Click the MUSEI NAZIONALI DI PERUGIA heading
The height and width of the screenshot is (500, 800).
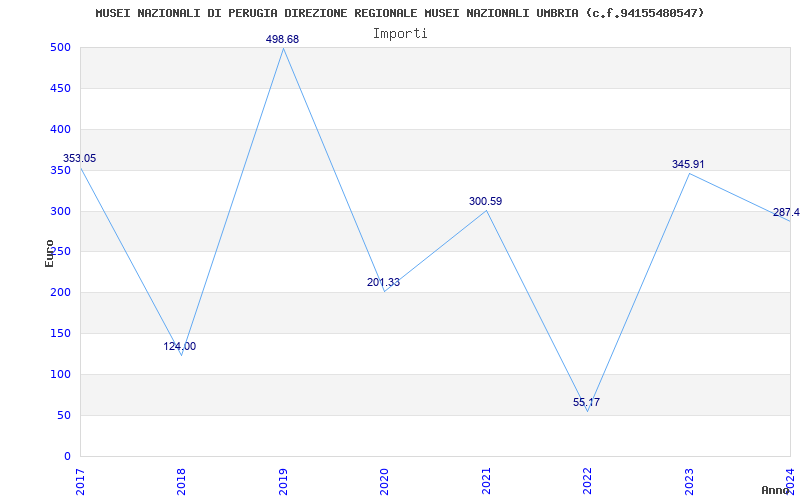click(x=399, y=13)
